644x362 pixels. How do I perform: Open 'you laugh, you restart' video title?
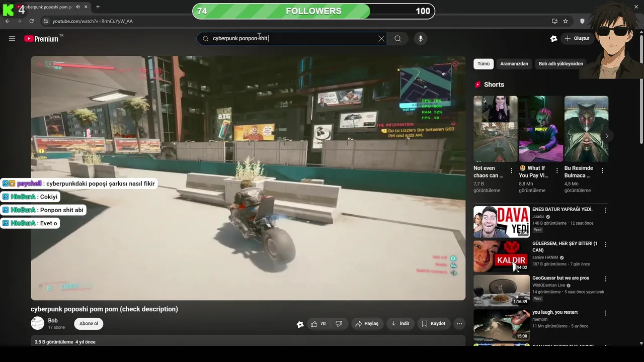(x=555, y=312)
